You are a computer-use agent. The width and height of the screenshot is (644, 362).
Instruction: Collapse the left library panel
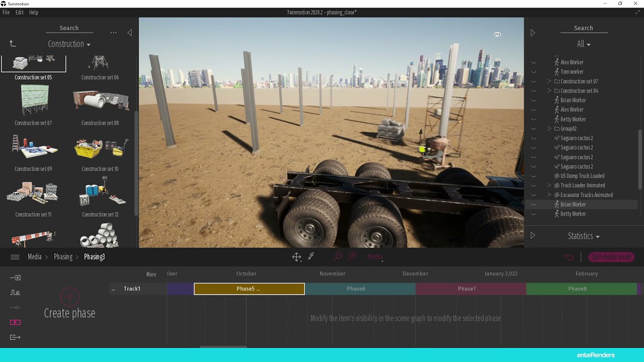[130, 33]
